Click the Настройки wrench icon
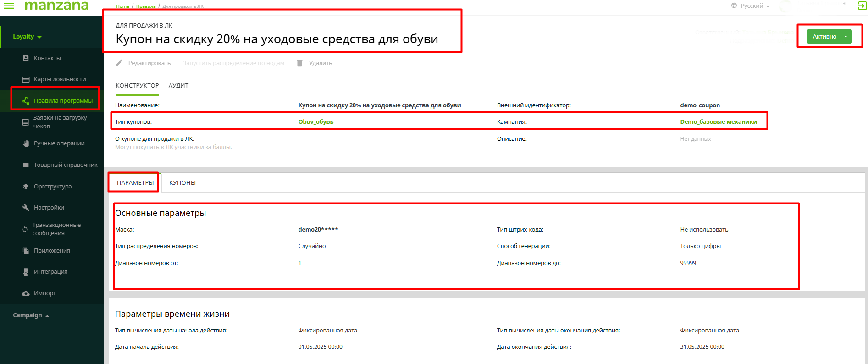Viewport: 868px width, 364px height. (x=26, y=208)
